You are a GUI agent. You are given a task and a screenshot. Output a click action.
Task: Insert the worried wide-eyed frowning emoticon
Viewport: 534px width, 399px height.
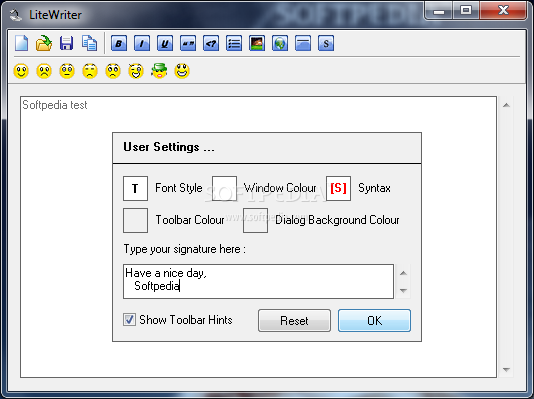pos(113,71)
